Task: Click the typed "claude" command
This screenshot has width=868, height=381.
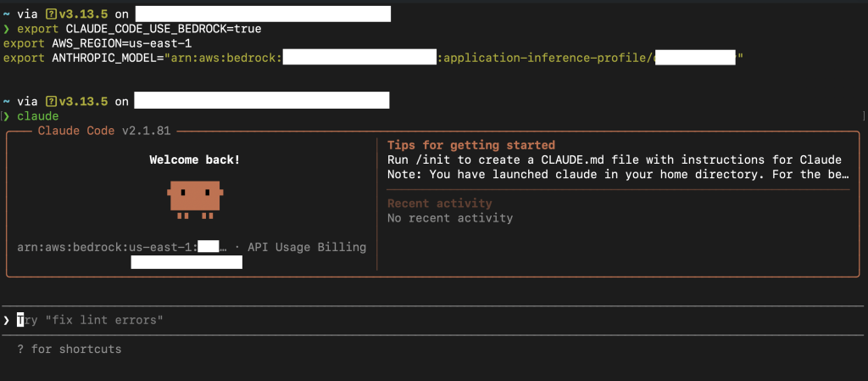Action: pyautogui.click(x=38, y=115)
